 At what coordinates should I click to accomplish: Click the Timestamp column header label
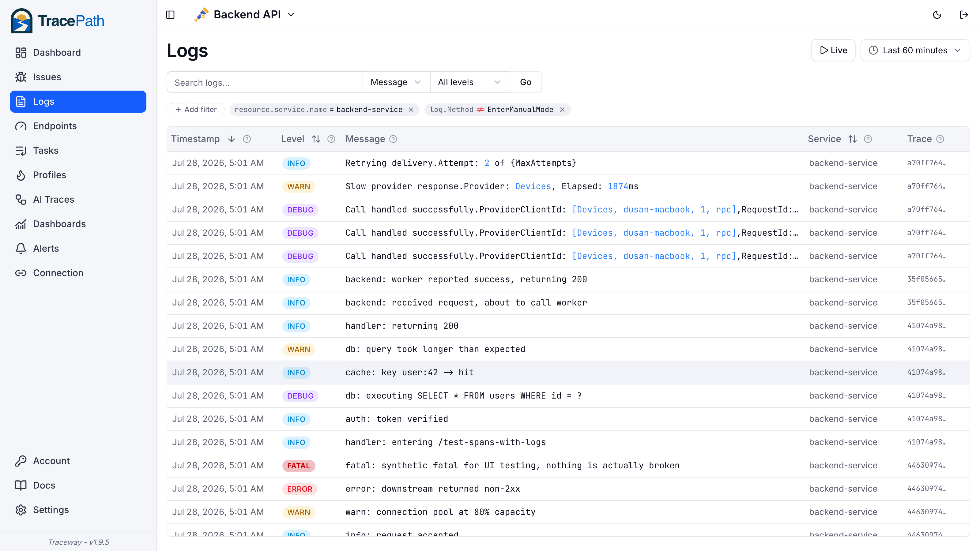(195, 139)
